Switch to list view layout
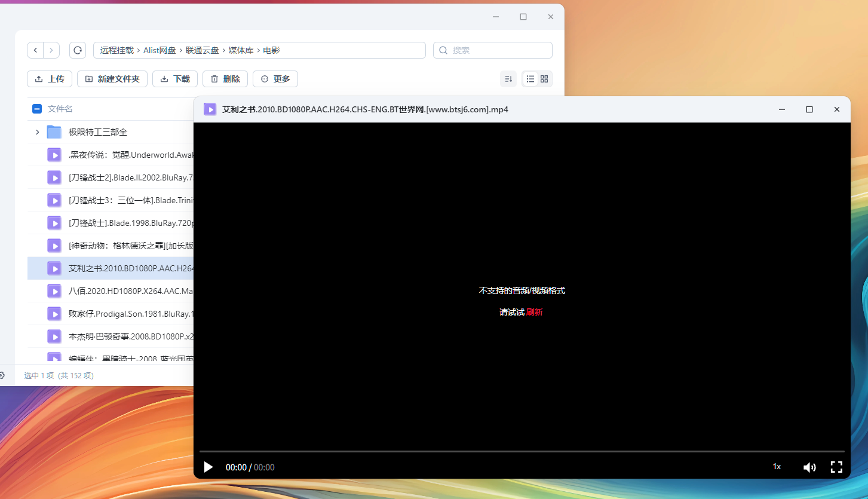The height and width of the screenshot is (499, 868). click(x=530, y=79)
